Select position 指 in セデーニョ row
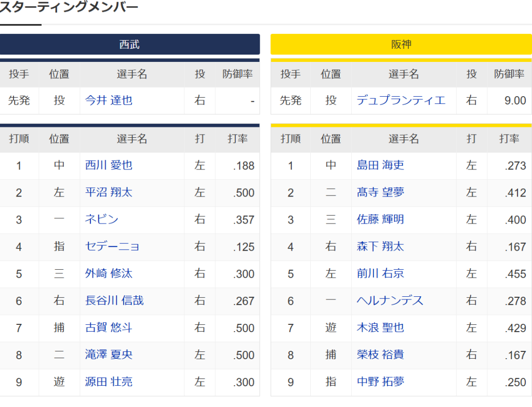This screenshot has height=407, width=532. [x=59, y=246]
